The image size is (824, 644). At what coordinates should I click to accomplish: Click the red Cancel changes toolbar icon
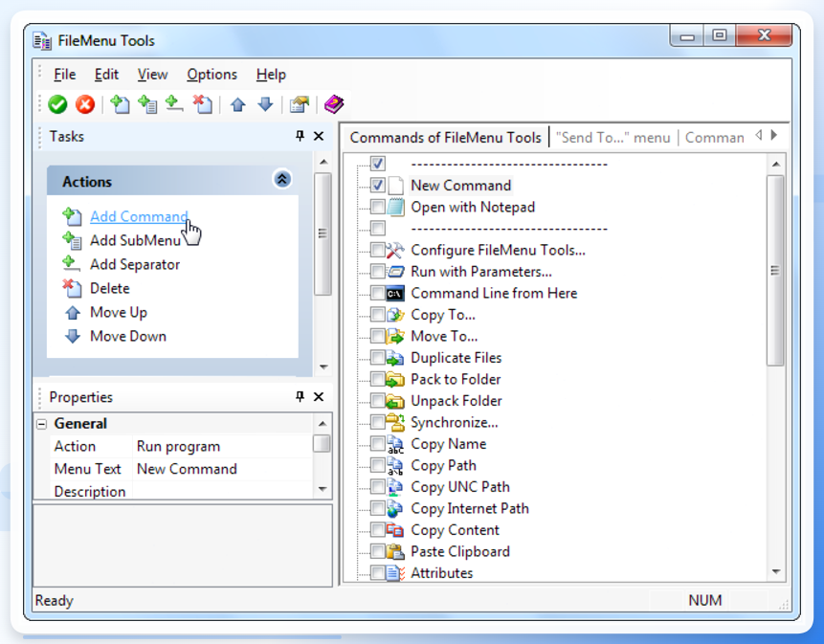coord(84,104)
